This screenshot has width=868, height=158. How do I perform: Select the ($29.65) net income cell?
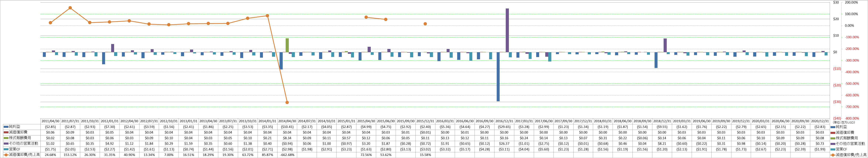pos(504,127)
